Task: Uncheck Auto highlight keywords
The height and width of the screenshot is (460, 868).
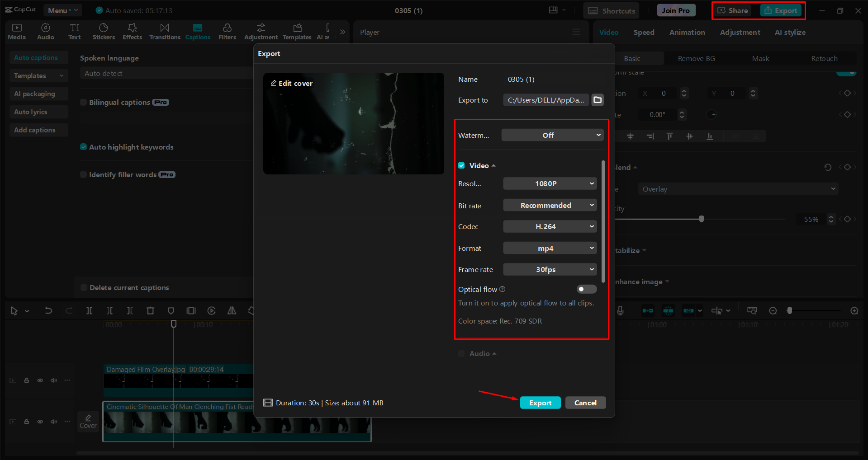Action: pos(84,147)
